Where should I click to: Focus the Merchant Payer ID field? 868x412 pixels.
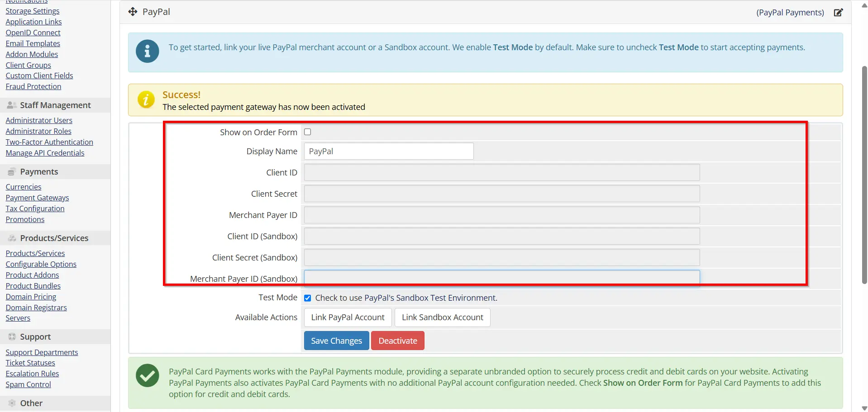pos(502,215)
